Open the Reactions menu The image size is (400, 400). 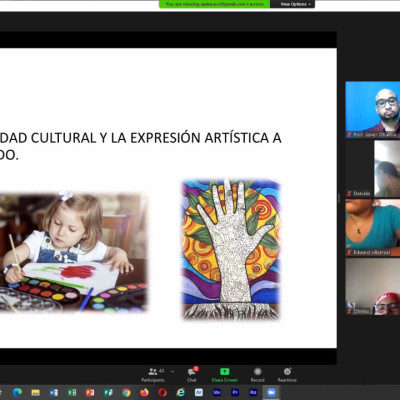[x=287, y=375]
